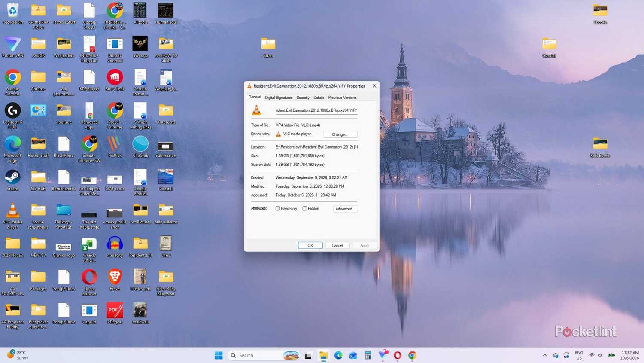Show hidden system tray icons chevron

point(544,355)
